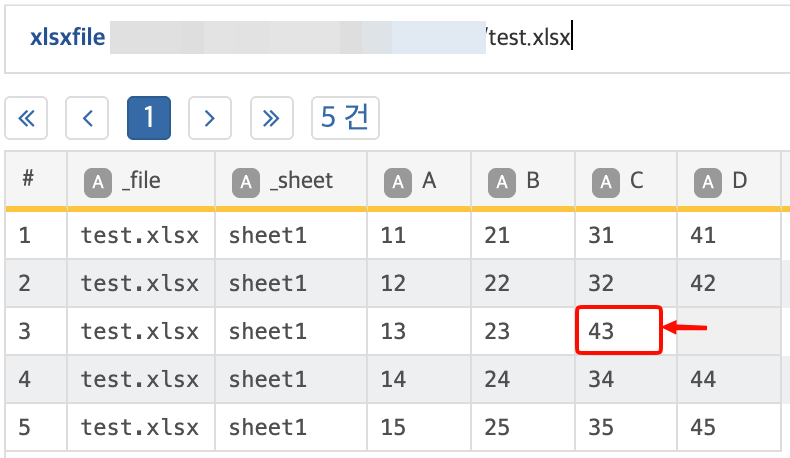This screenshot has width=790, height=458.
Task: Click the 5 건 result count button
Action: [x=345, y=118]
